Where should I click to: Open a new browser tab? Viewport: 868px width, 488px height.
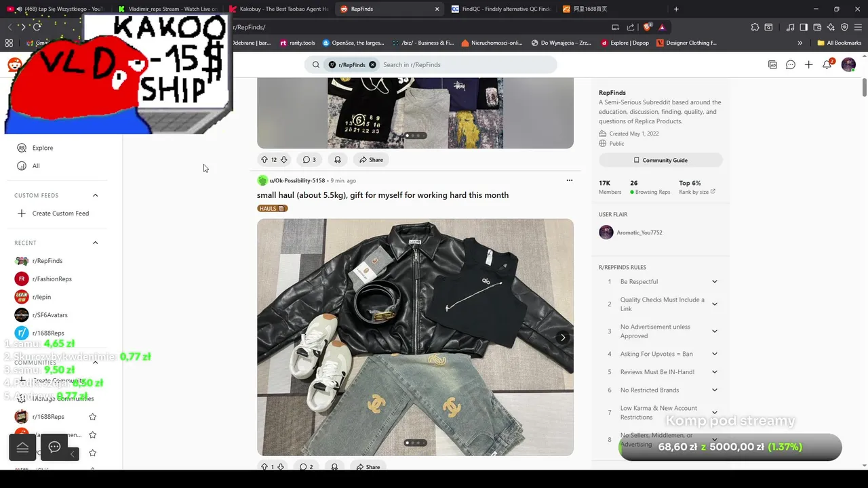676,9
